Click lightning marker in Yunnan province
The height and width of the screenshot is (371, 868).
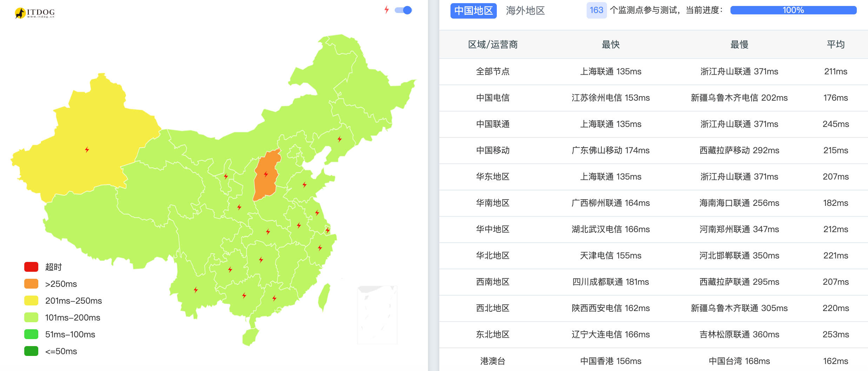pos(196,290)
